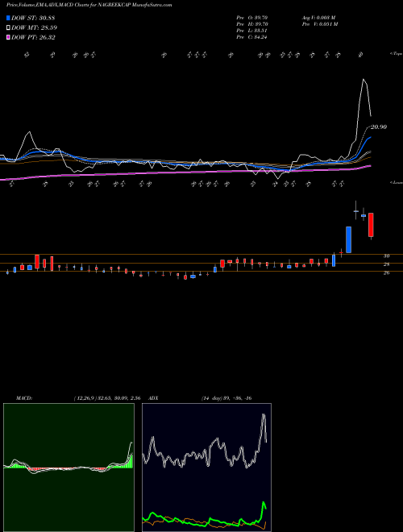Click the 'Avg V: 0.003 M' volume text
403x532 pixels.
click(318, 17)
